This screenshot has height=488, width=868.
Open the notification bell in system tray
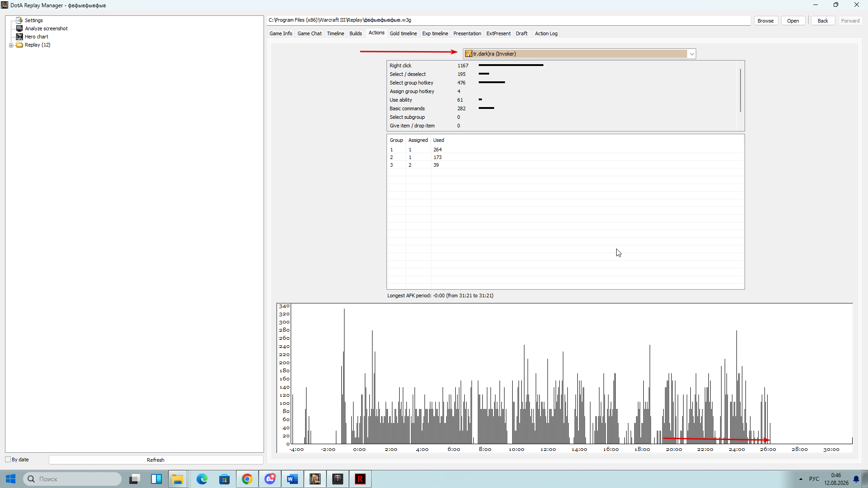[x=856, y=479]
